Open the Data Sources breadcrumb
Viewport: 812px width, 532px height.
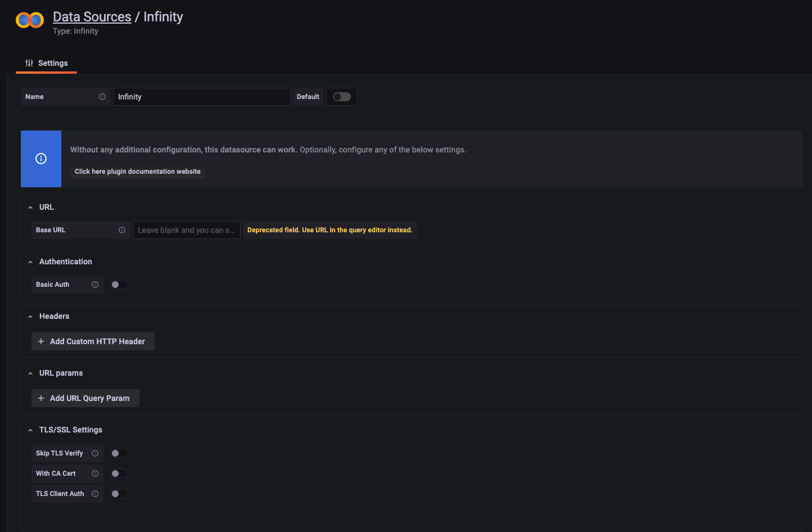92,16
